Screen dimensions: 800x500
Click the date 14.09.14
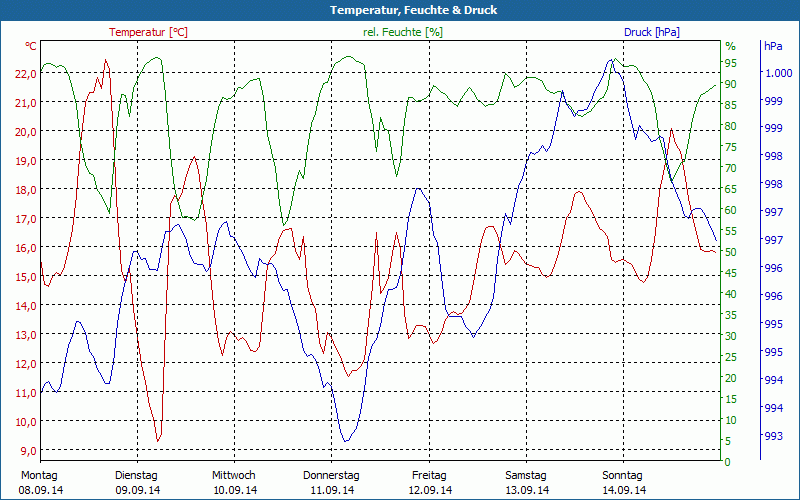pos(623,490)
